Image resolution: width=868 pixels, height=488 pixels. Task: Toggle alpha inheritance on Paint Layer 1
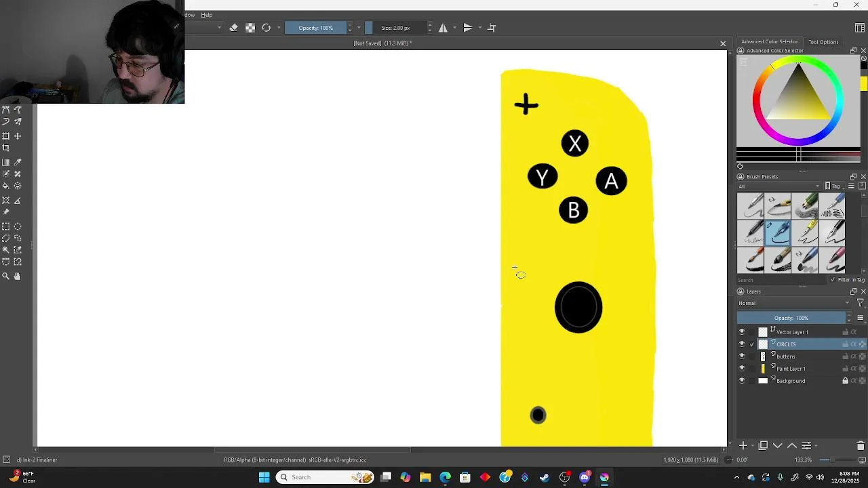[854, 369]
